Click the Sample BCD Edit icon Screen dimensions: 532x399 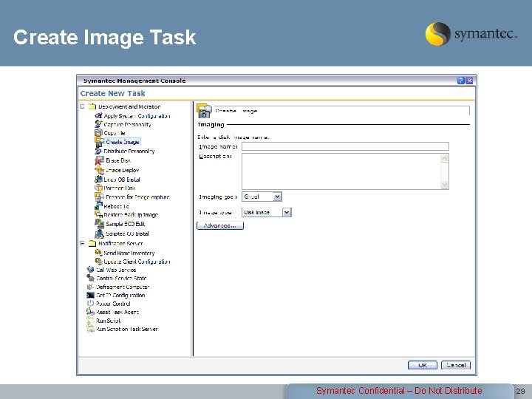pyautogui.click(x=100, y=224)
